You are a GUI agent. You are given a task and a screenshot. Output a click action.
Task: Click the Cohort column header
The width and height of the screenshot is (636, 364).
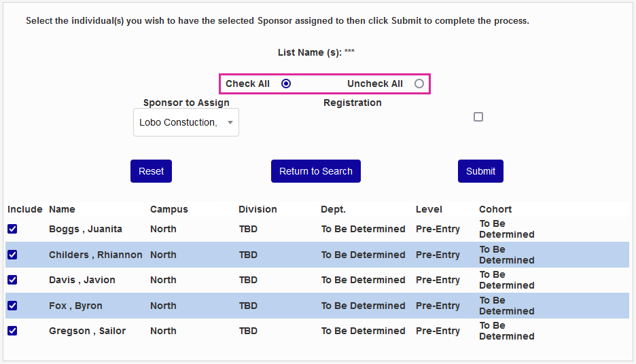[x=495, y=209]
